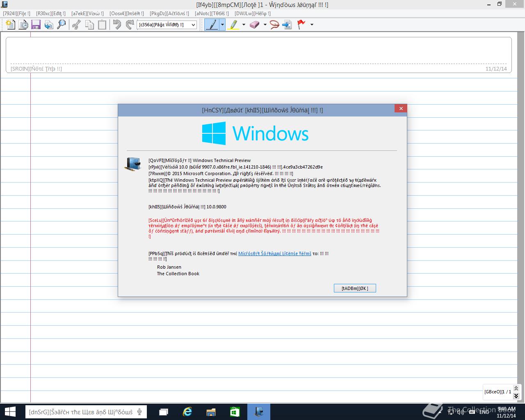Copy with the toolbar copy icon
The height and width of the screenshot is (420, 525).
click(89, 25)
